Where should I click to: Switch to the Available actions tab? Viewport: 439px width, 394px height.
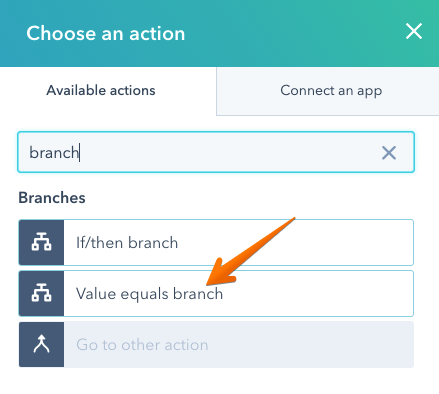click(x=101, y=90)
